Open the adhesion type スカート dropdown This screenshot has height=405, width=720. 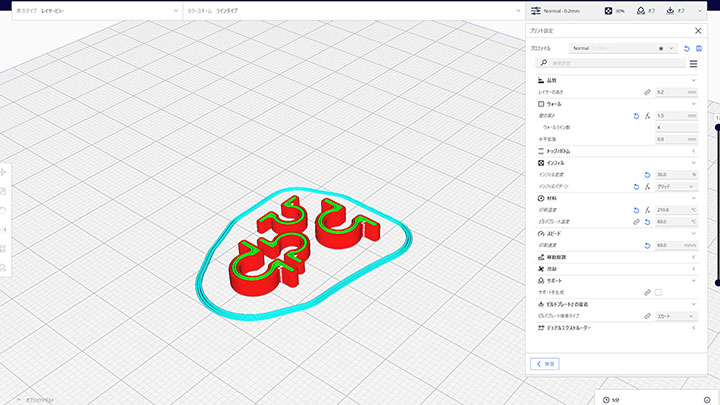[x=676, y=316]
